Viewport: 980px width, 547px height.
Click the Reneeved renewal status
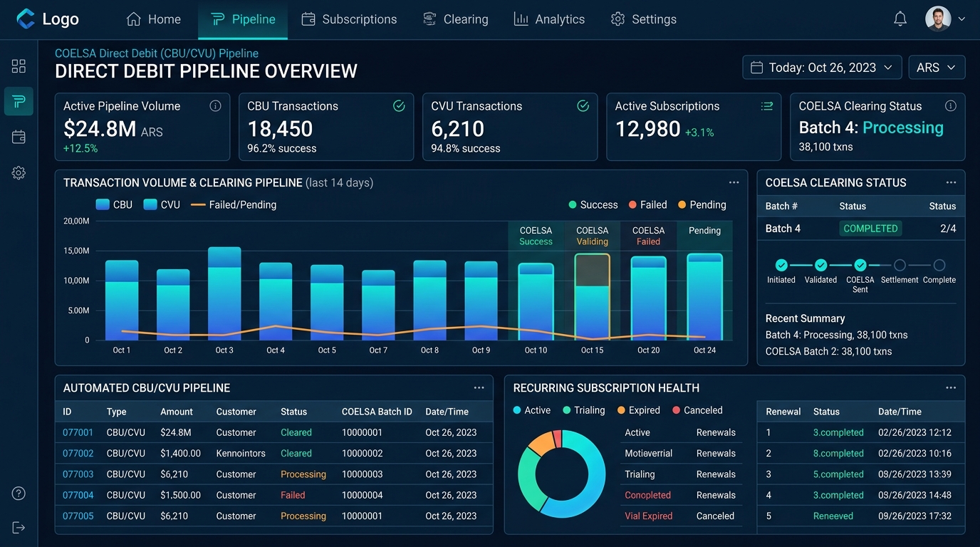(833, 516)
